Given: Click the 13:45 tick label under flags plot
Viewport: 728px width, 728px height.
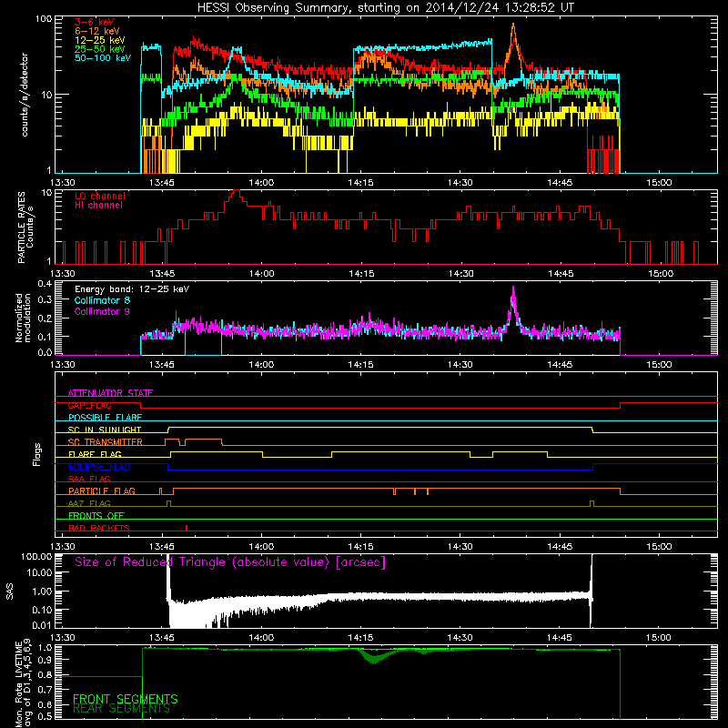Looking at the screenshot, I should pyautogui.click(x=162, y=547).
